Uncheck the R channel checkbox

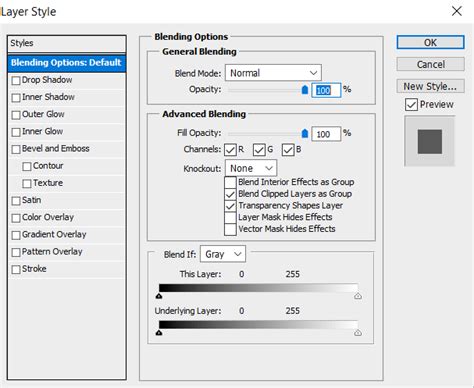pyautogui.click(x=230, y=150)
